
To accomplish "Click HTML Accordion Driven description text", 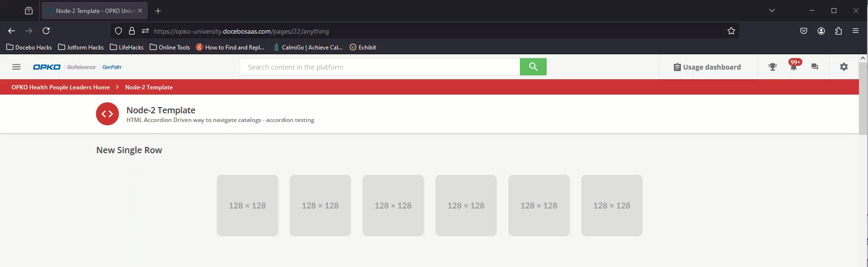I will (x=220, y=120).
